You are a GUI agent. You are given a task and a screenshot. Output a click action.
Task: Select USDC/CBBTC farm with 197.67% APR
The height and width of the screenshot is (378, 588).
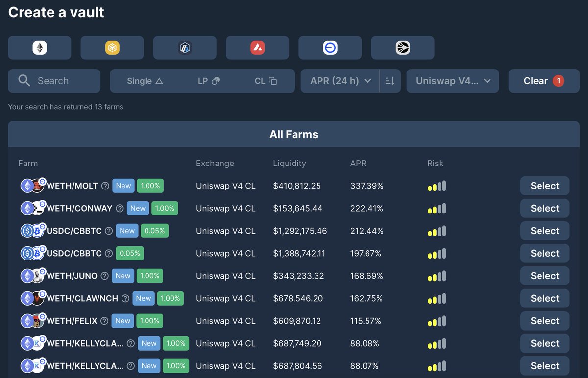(x=545, y=253)
